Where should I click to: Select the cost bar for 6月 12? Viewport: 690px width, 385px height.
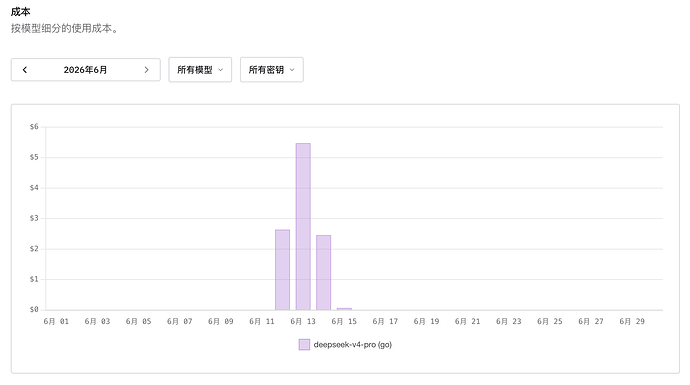(x=283, y=270)
